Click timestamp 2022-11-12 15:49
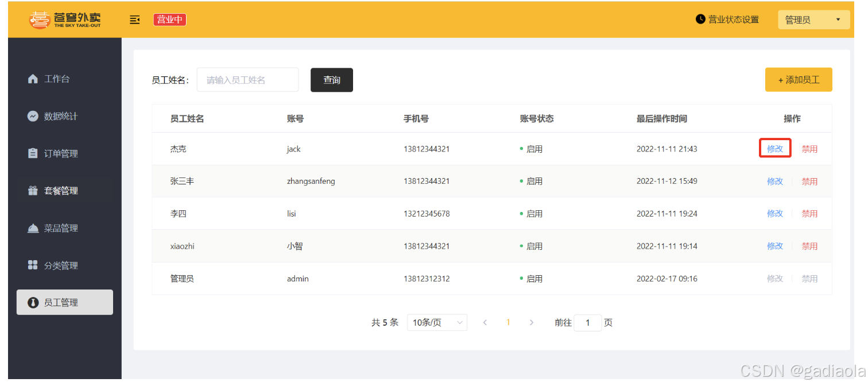 click(x=667, y=181)
